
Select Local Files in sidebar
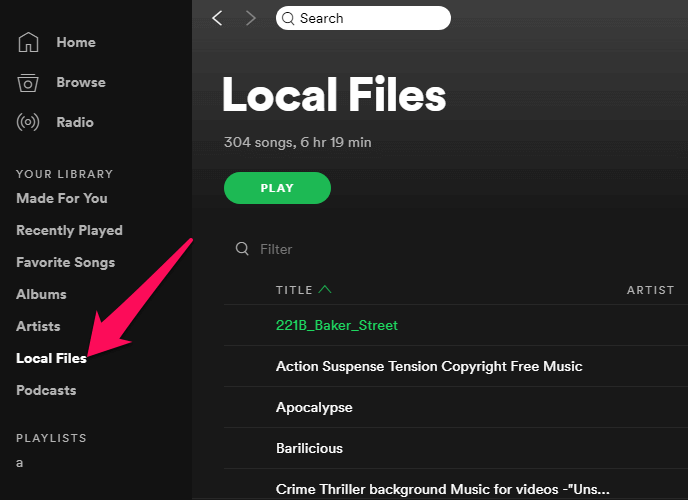[x=51, y=358]
